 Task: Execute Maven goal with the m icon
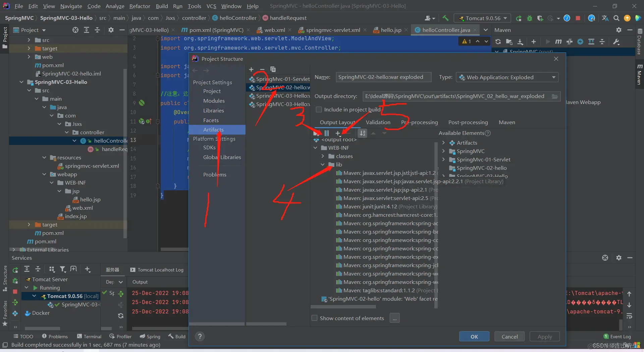click(558, 42)
